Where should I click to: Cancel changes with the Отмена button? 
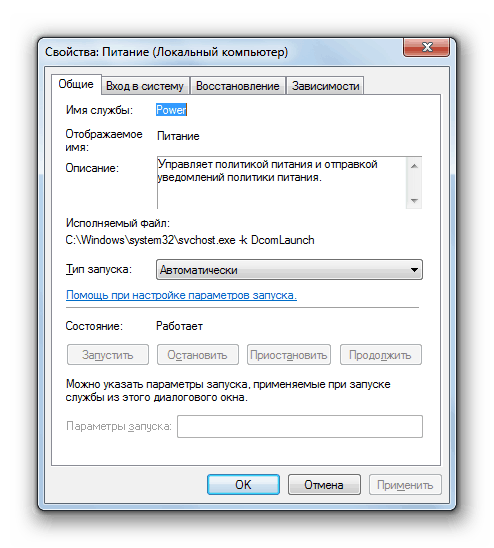click(324, 485)
